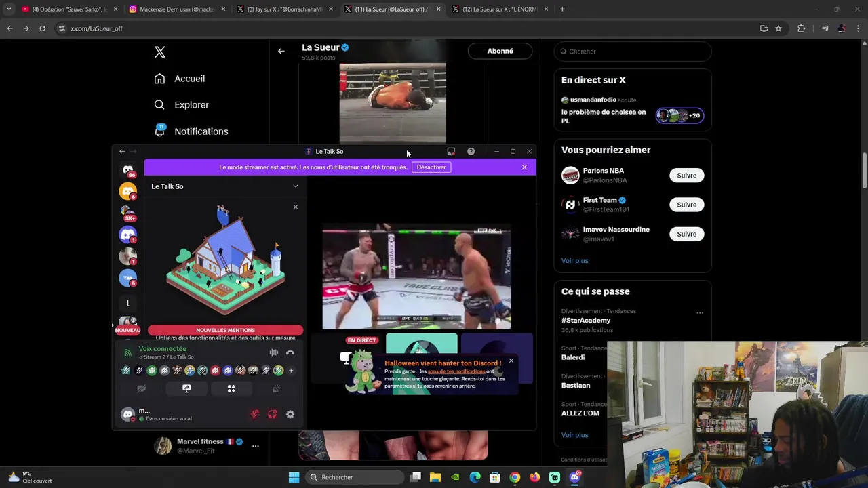Click the Chercher search field on X
The image size is (868, 488).
(633, 52)
